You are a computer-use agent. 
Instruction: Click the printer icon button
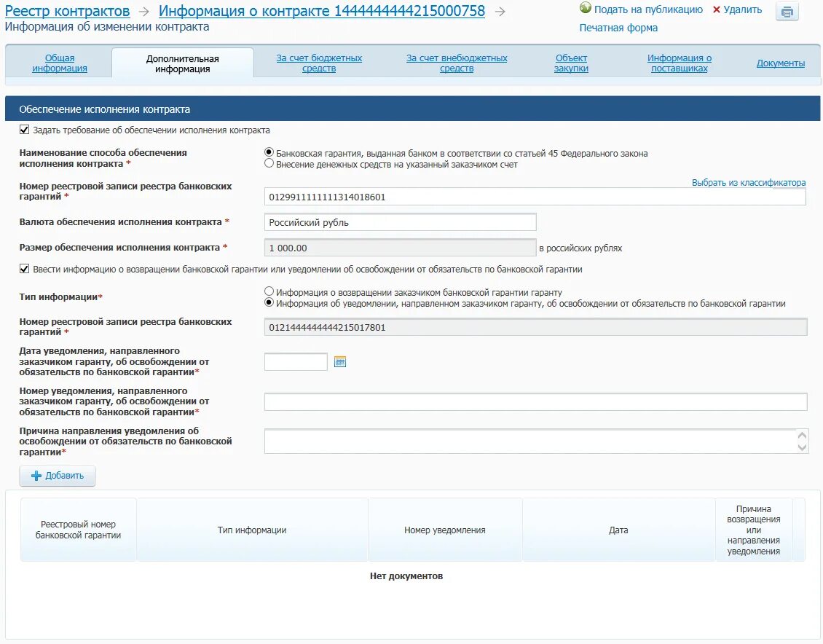[x=787, y=12]
